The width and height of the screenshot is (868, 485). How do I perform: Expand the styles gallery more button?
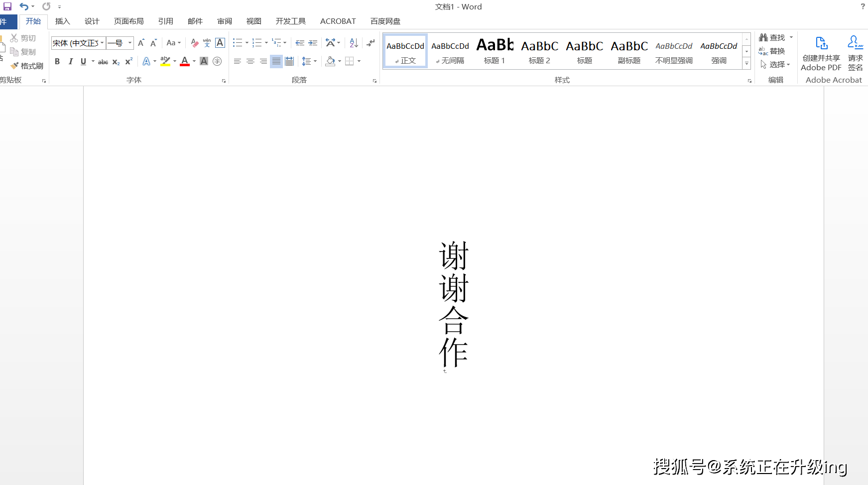pyautogui.click(x=746, y=64)
